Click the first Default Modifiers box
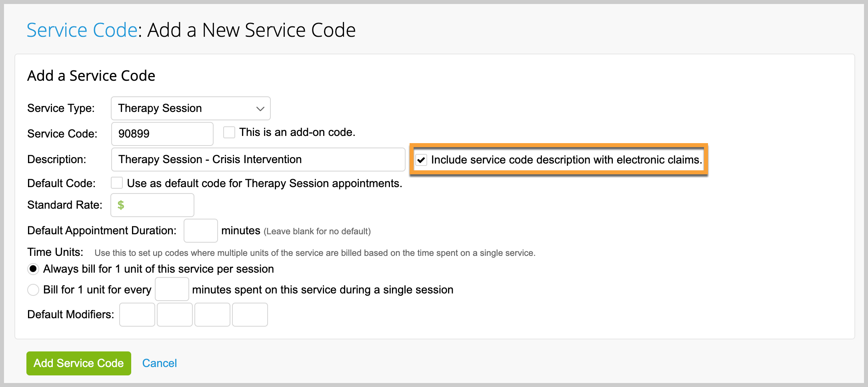 pyautogui.click(x=137, y=315)
